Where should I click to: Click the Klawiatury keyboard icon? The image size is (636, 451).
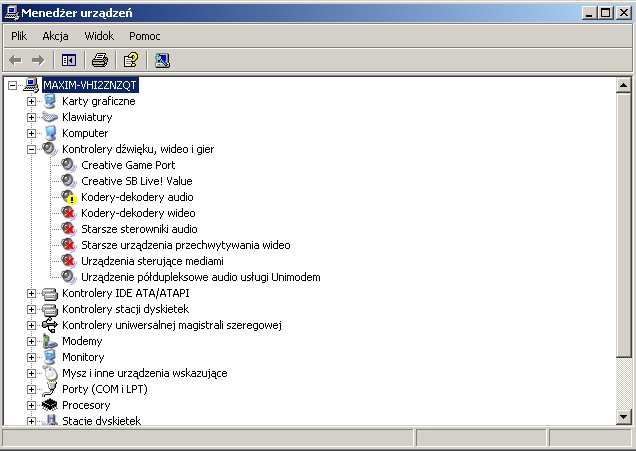pyautogui.click(x=49, y=117)
